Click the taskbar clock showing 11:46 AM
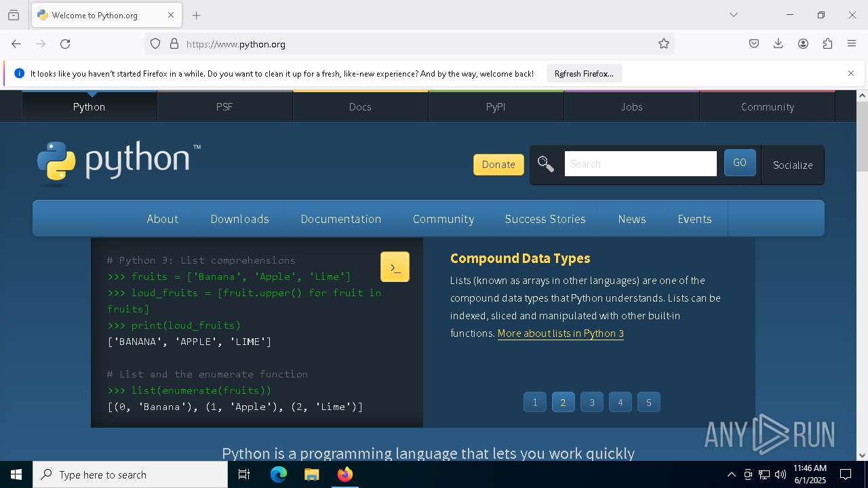This screenshot has height=488, width=868. pos(810,474)
